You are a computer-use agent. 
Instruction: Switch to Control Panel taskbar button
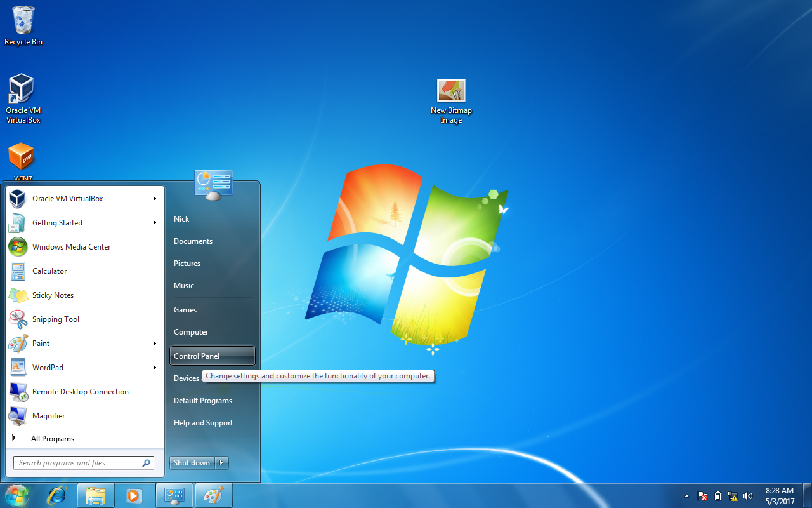tap(174, 495)
